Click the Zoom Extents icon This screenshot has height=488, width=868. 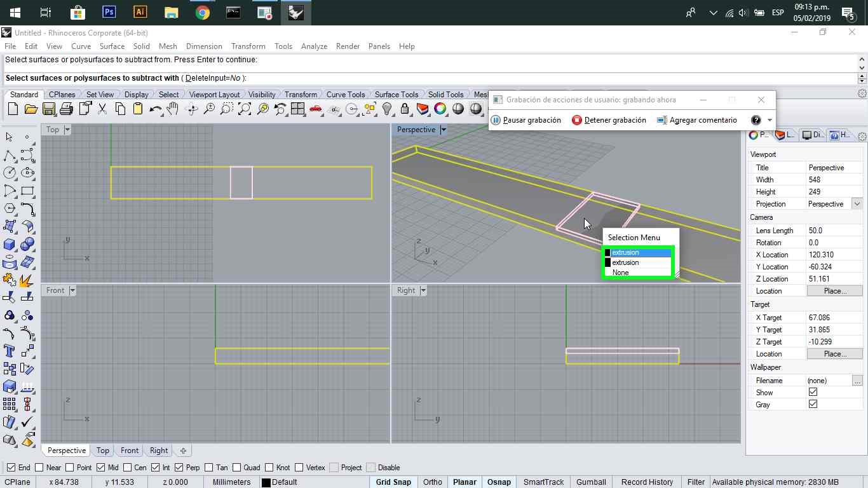coord(244,109)
